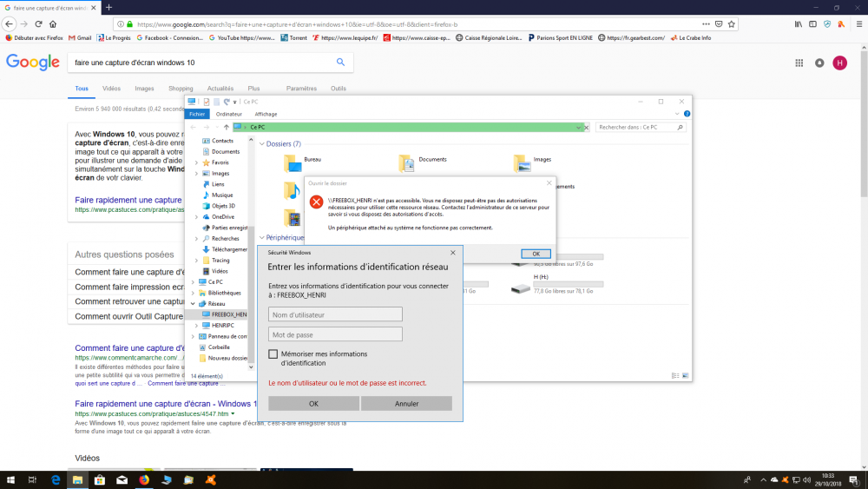Reload the page in Firefox
Screen dimensions: 868x489
pos(39,23)
